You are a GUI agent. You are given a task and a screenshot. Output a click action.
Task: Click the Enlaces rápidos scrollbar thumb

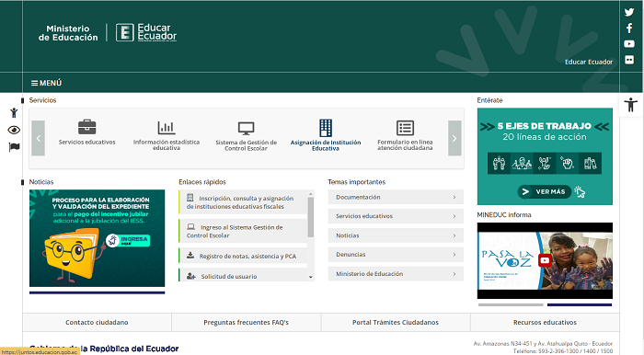pyautogui.click(x=311, y=218)
